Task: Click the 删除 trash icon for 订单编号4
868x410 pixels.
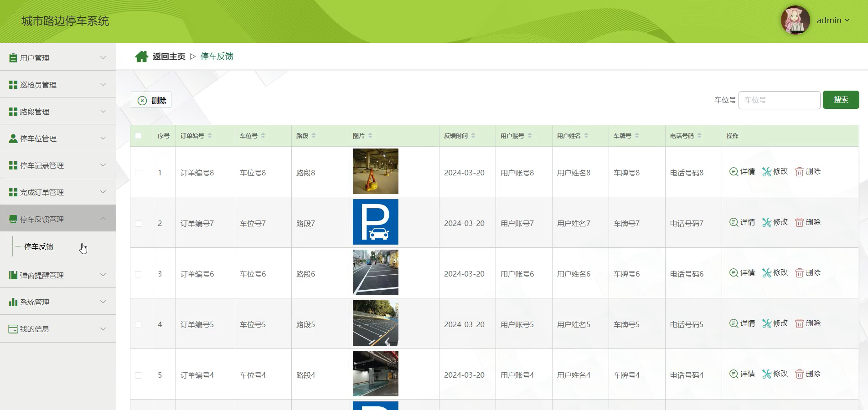Action: click(799, 374)
